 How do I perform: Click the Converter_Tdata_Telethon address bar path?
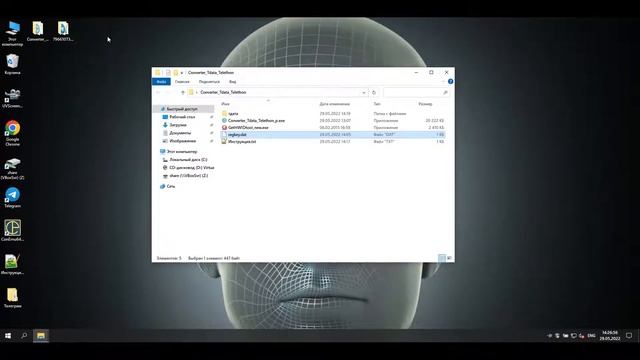(223, 93)
